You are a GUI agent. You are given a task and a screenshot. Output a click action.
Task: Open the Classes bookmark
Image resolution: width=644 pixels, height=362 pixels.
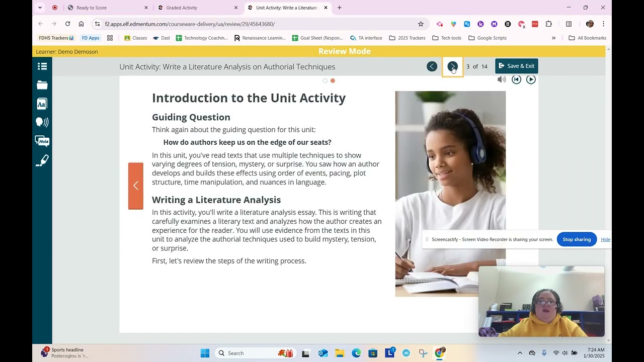pyautogui.click(x=135, y=38)
